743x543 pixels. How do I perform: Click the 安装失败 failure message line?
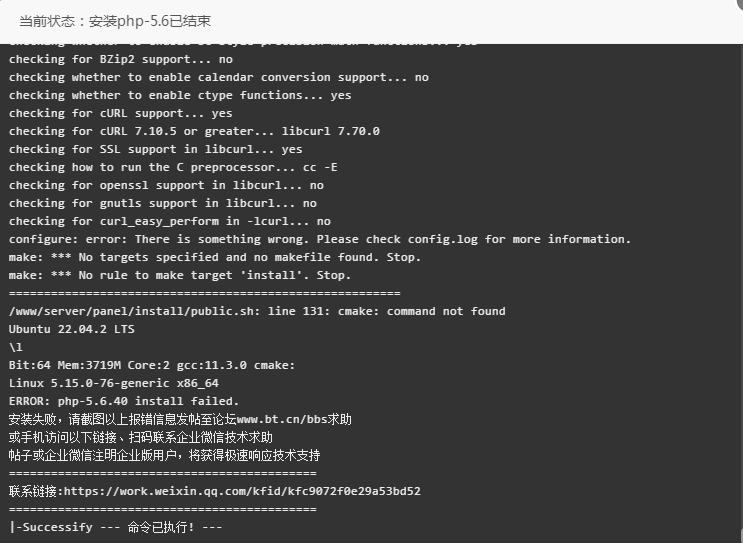tap(180, 419)
